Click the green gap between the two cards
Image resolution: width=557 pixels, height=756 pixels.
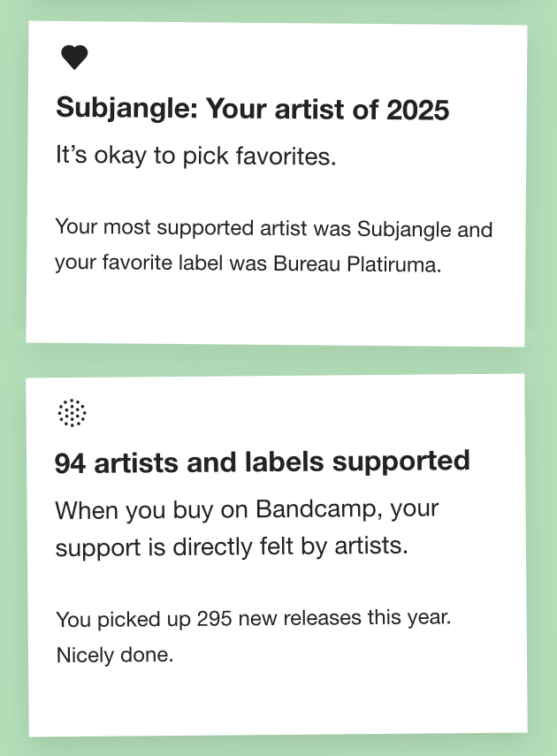[x=278, y=360]
